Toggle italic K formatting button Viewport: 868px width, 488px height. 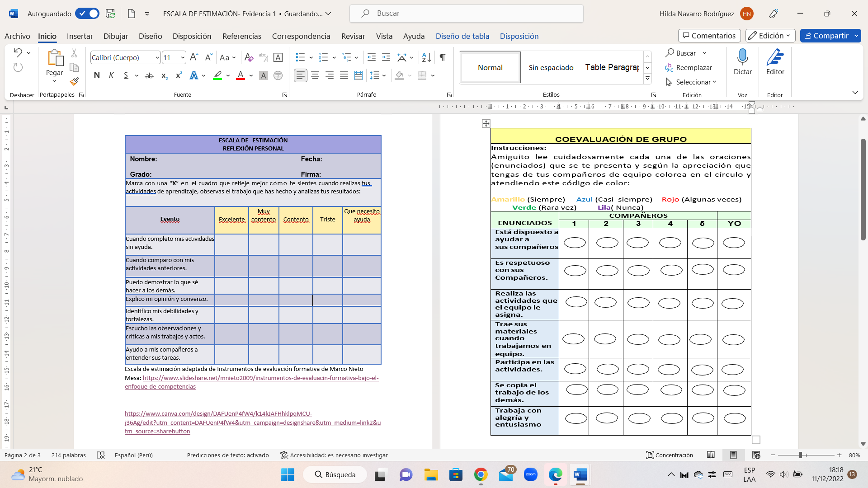pos(111,76)
